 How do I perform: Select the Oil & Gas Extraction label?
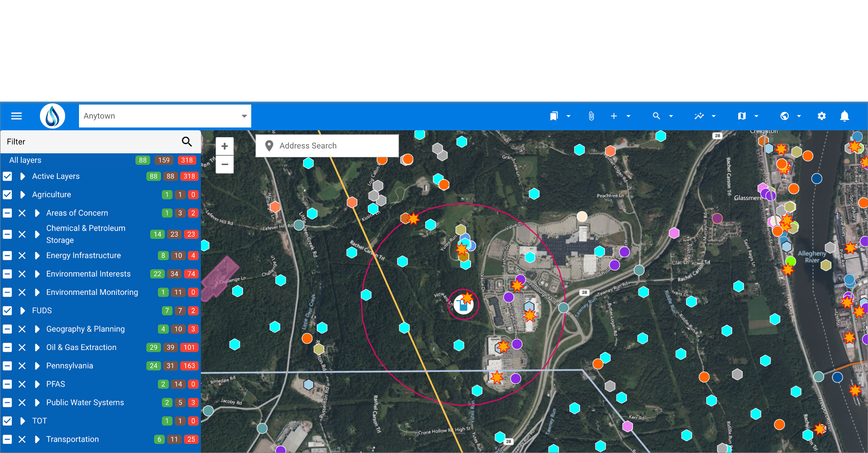(x=81, y=347)
